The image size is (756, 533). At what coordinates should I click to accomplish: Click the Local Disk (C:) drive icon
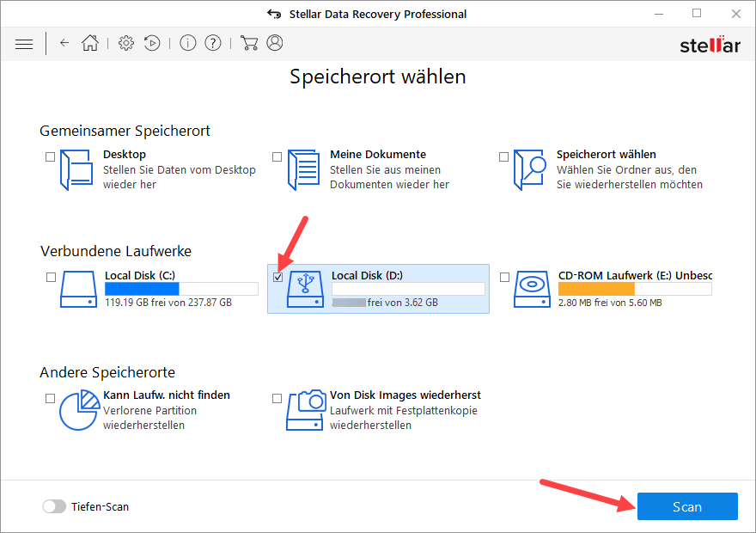click(x=78, y=289)
